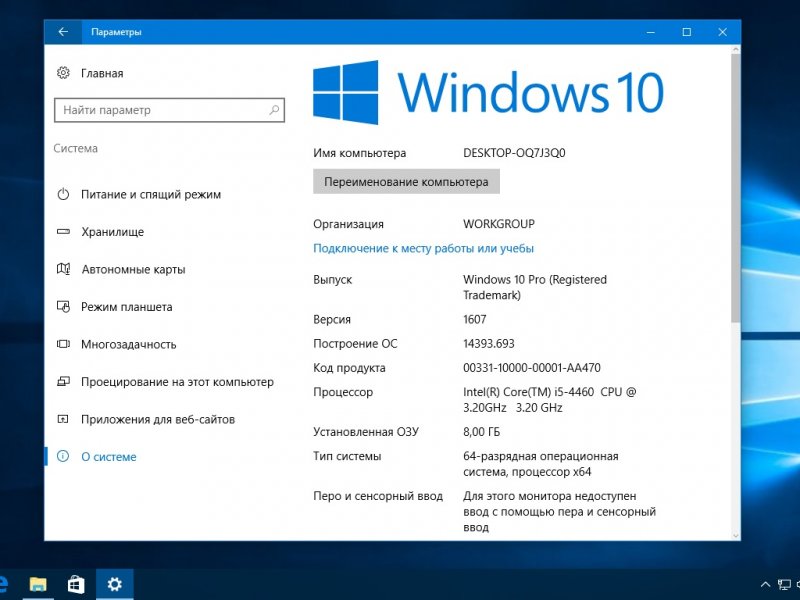Click the map icon for Автономные карты

[x=63, y=269]
